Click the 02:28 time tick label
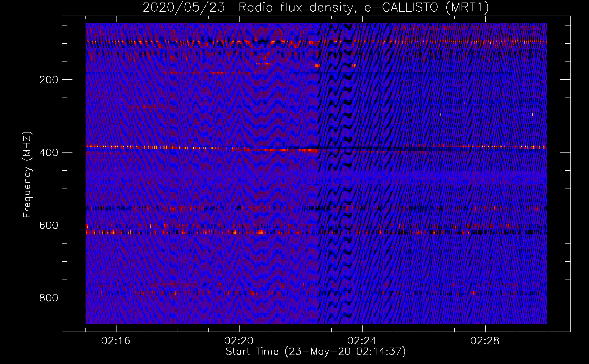 [x=485, y=341]
